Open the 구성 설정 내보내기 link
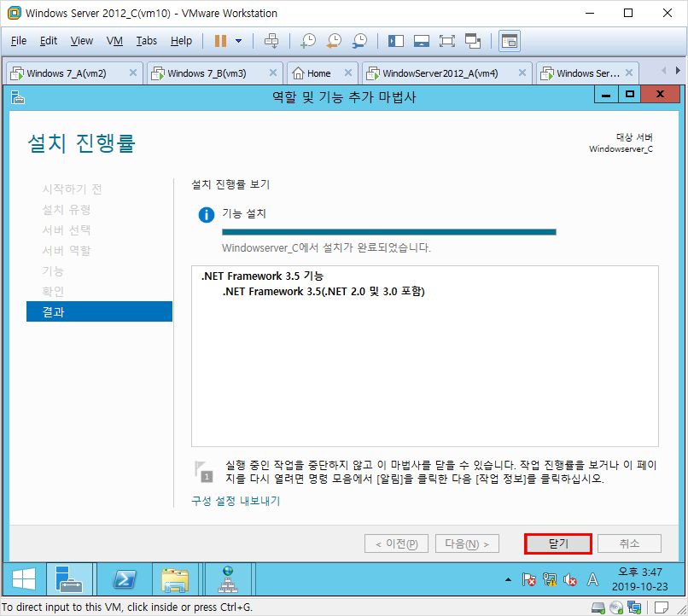The height and width of the screenshot is (616, 688). [236, 501]
